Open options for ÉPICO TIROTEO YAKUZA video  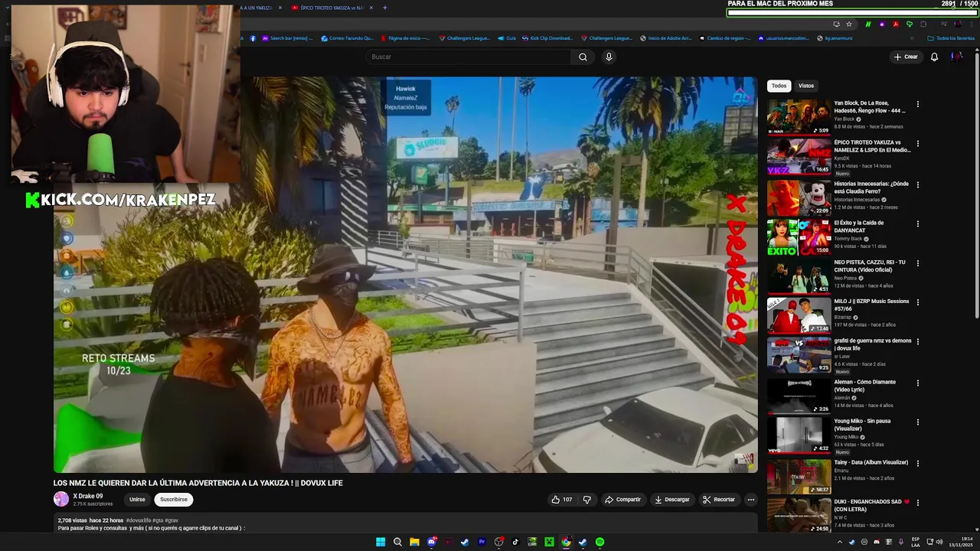click(917, 143)
